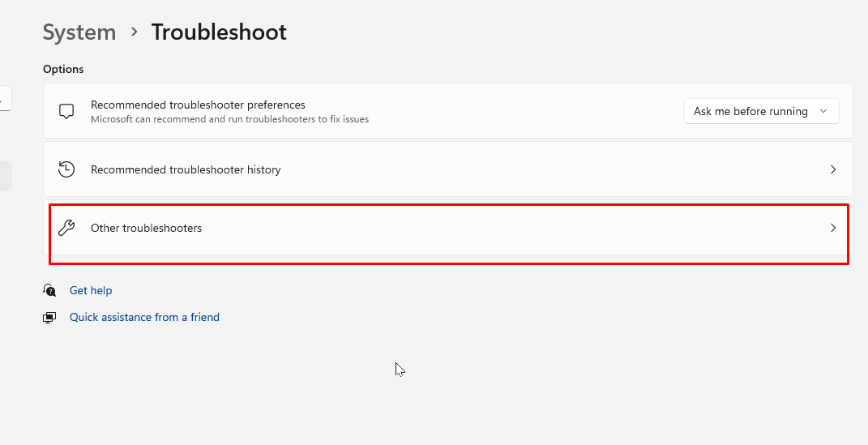Viewport: 868px width, 445px height.
Task: Open 'Quick assistance from a friend' link
Action: pos(144,317)
